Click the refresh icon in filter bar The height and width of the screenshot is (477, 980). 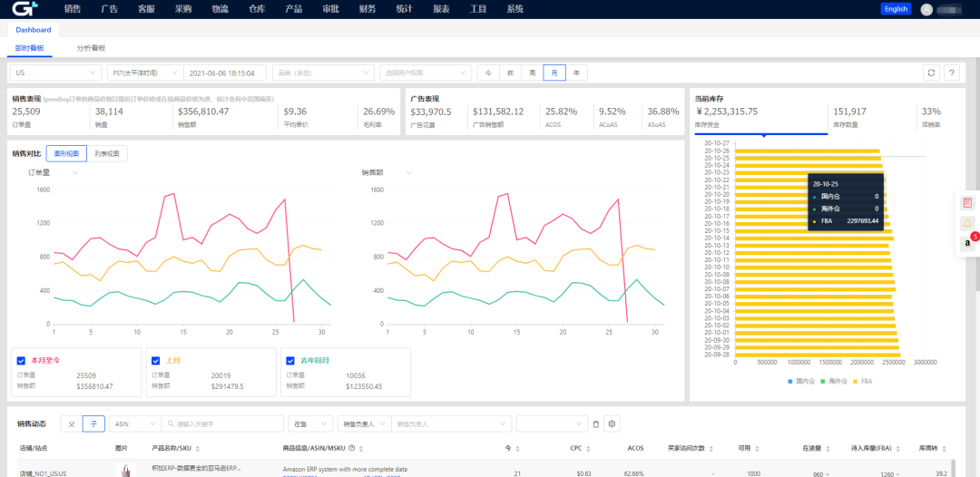pos(931,73)
